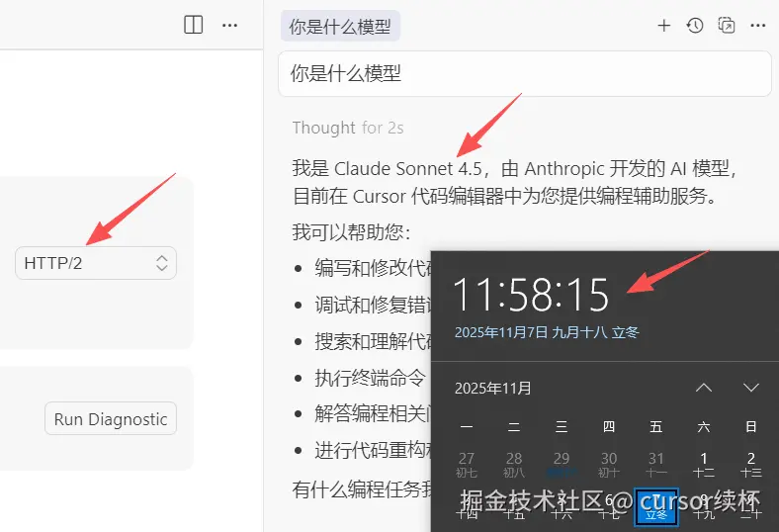Viewport: 779px width, 532px height.
Task: Select October 27 in calendar
Action: (466, 465)
